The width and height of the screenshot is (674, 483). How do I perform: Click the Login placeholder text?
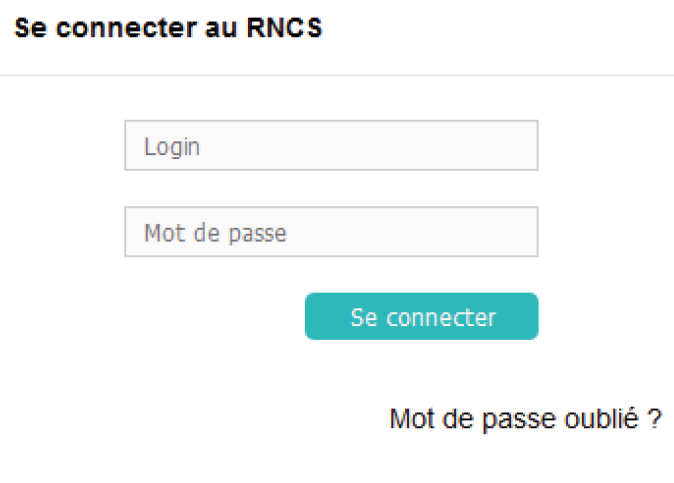[172, 147]
